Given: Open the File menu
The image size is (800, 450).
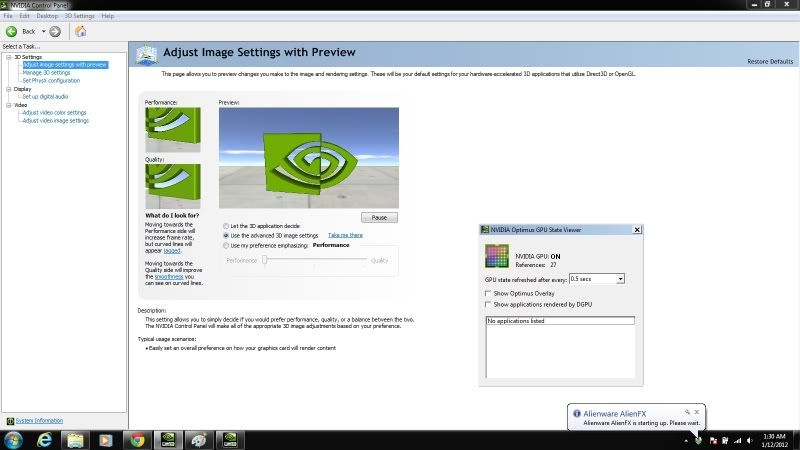Looking at the screenshot, I should pos(8,16).
